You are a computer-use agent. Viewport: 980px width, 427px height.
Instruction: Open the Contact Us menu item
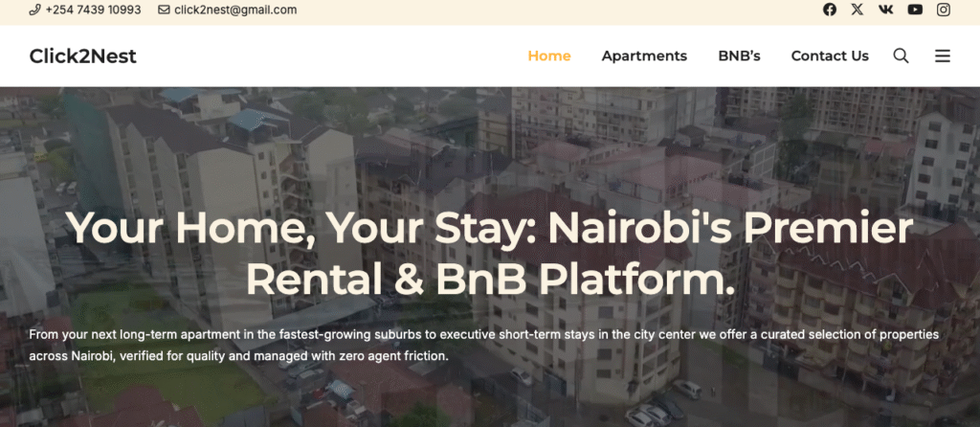(x=830, y=56)
